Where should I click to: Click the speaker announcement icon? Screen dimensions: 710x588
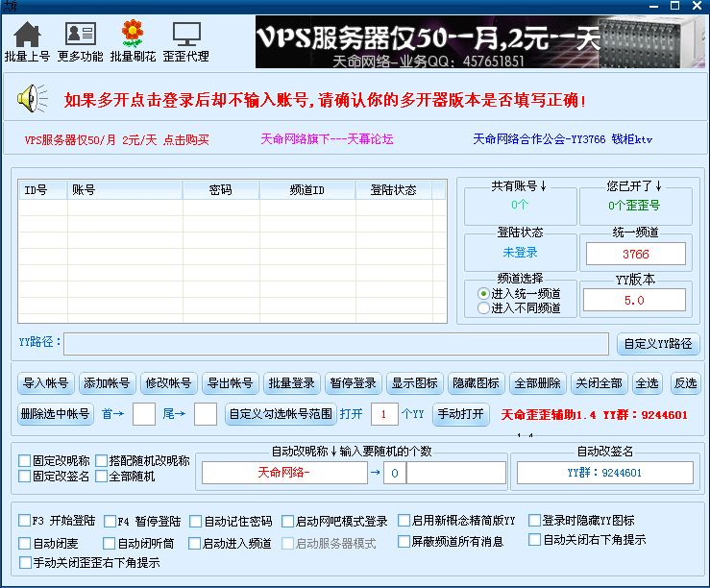(32, 98)
